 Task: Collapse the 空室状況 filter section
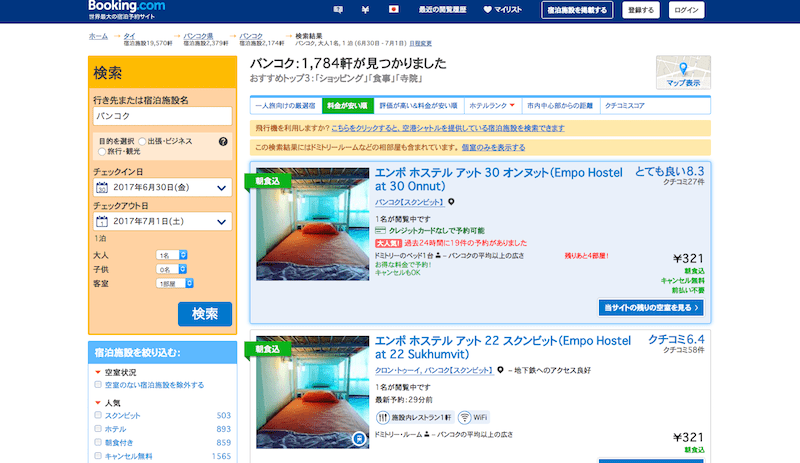click(98, 372)
